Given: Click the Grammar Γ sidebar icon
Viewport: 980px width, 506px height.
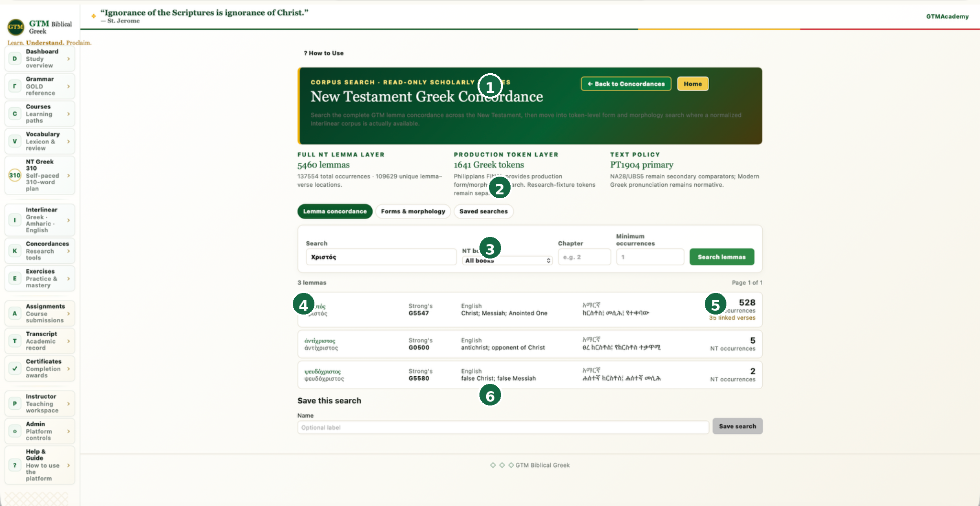Looking at the screenshot, I should tap(15, 86).
